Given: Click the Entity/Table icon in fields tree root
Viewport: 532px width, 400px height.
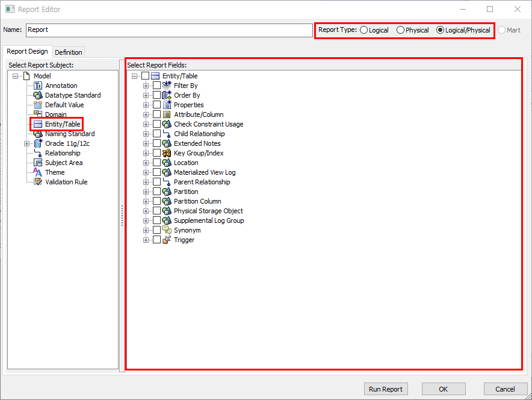Looking at the screenshot, I should [155, 76].
